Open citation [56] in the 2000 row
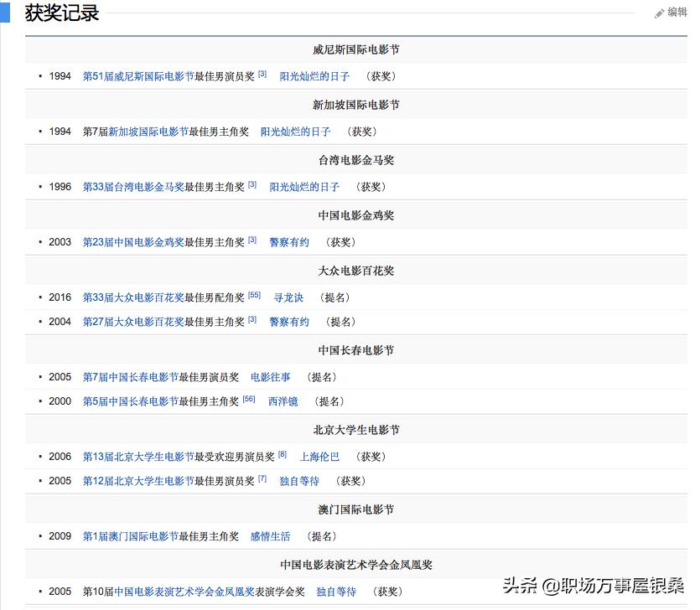Screen dimensions: 700x610 [249, 399]
